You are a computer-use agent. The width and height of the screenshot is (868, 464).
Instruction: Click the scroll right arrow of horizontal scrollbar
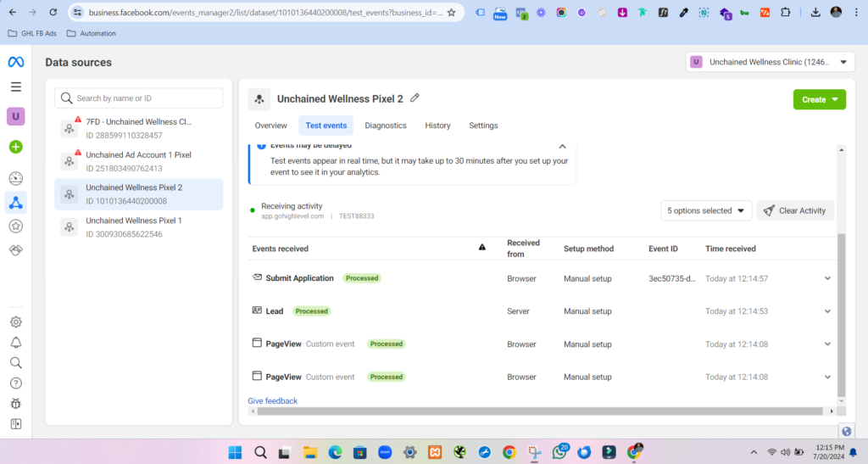[832, 411]
